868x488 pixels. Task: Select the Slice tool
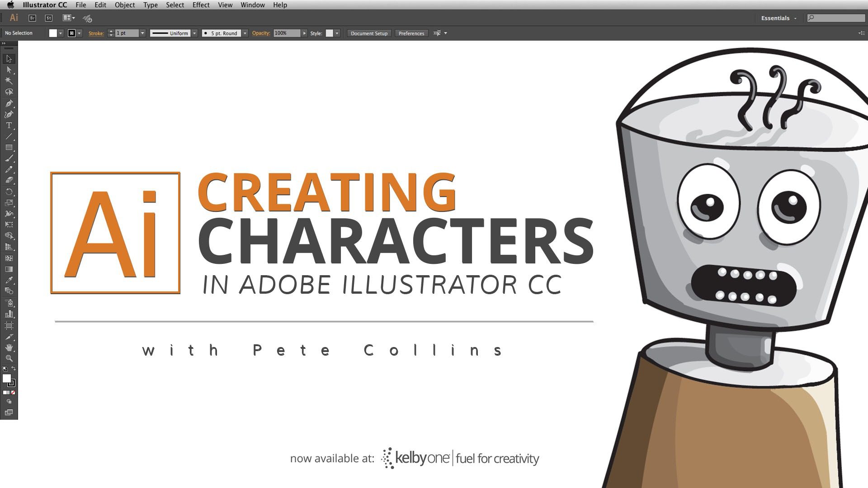coord(9,337)
